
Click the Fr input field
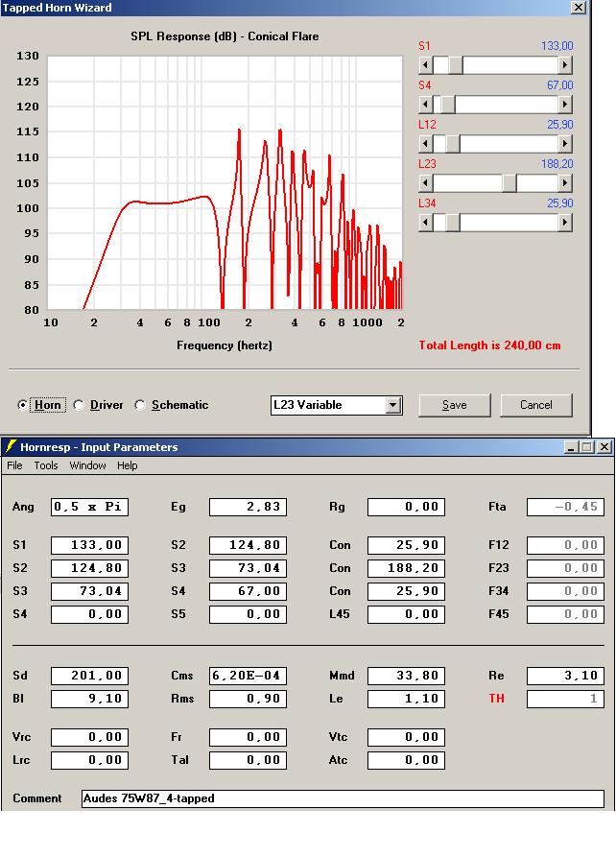(248, 737)
